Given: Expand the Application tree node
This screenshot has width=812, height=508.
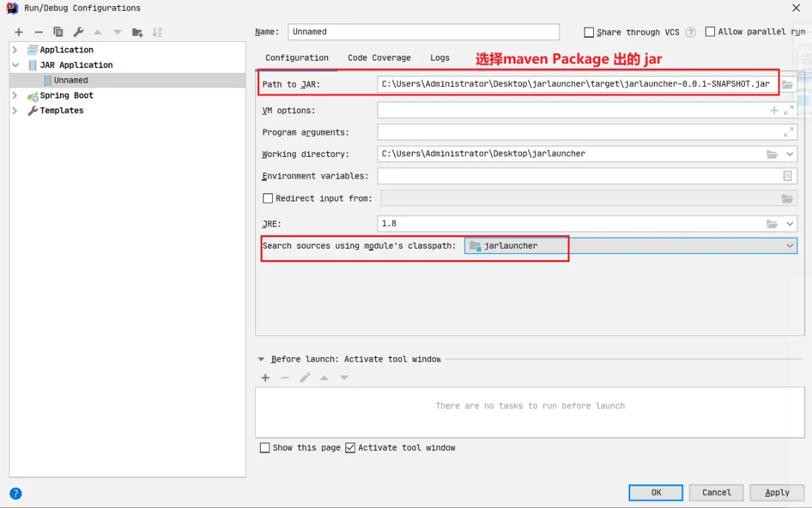Looking at the screenshot, I should tap(15, 50).
